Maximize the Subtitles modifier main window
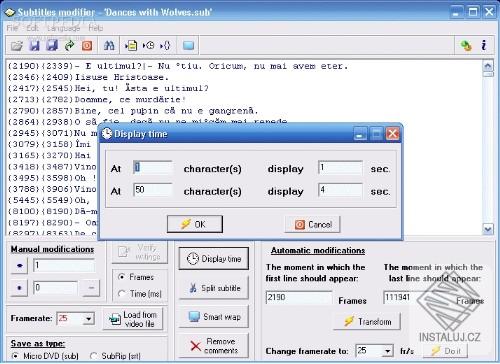Image resolution: width=500 pixels, height=364 pixels. [473, 12]
